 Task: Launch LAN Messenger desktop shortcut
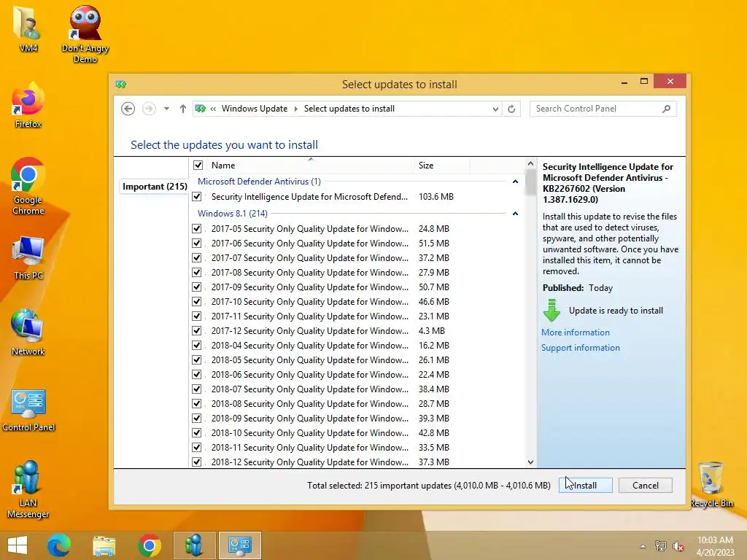point(28,489)
